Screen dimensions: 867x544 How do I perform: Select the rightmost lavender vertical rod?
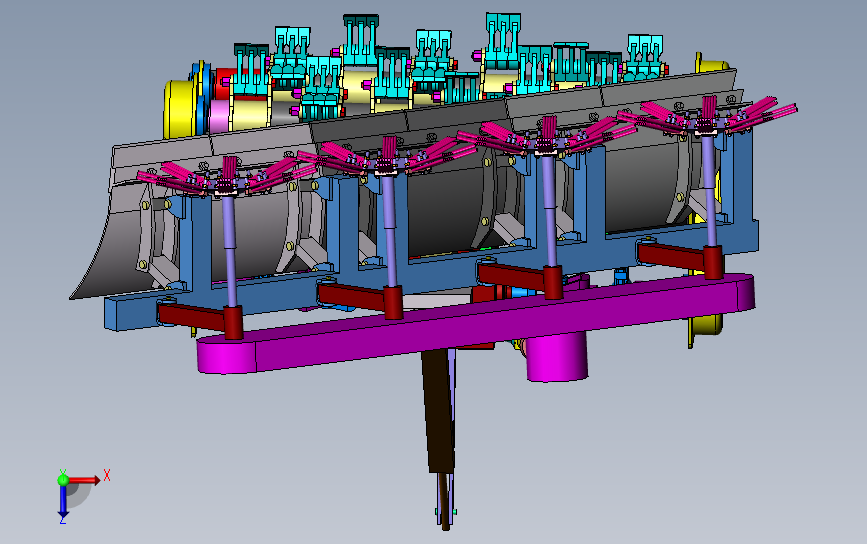pos(710,191)
